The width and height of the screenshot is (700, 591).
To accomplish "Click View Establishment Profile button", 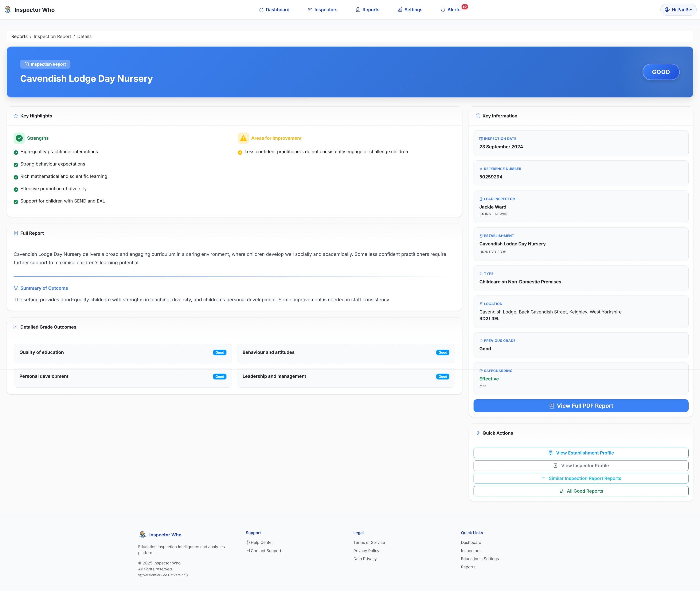I will point(580,453).
